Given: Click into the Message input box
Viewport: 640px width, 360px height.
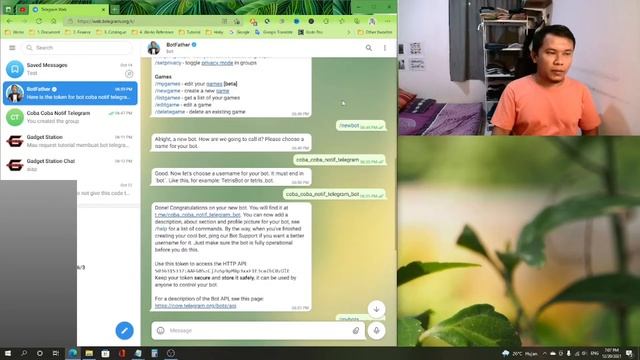Looking at the screenshot, I should tap(258, 330).
